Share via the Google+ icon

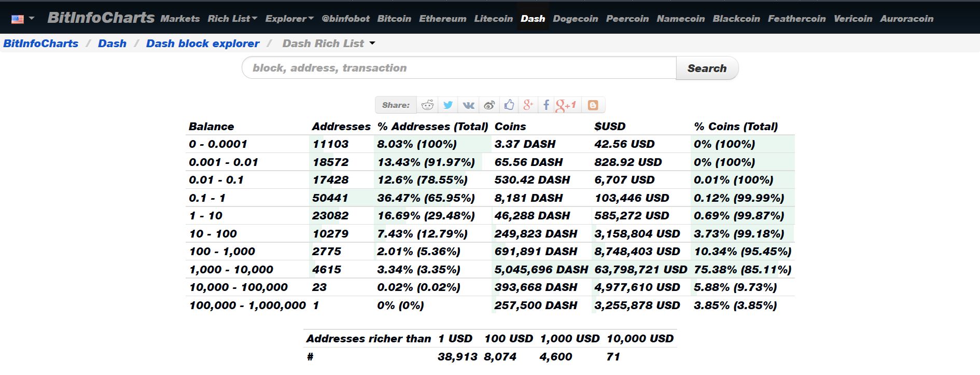528,105
